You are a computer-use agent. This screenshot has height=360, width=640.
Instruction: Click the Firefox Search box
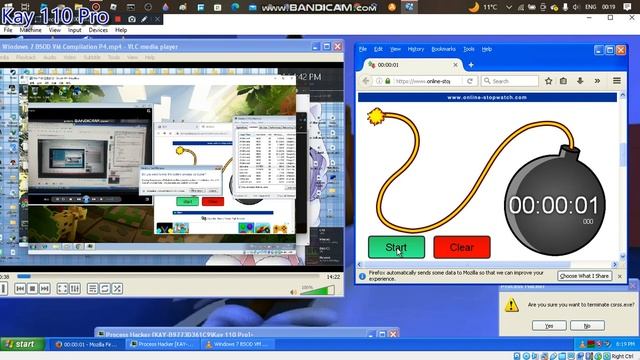click(509, 81)
